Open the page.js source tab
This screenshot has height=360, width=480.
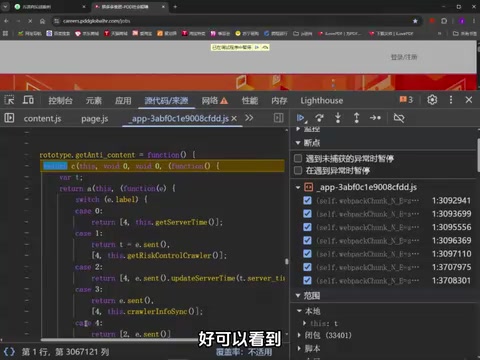point(95,119)
